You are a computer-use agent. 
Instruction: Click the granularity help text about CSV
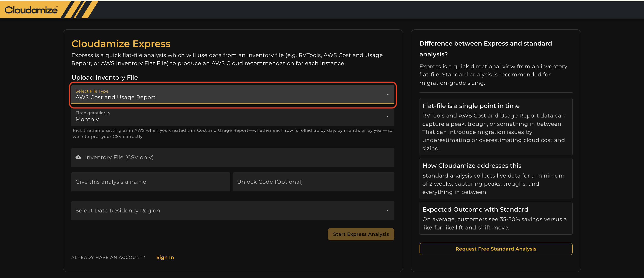click(233, 133)
